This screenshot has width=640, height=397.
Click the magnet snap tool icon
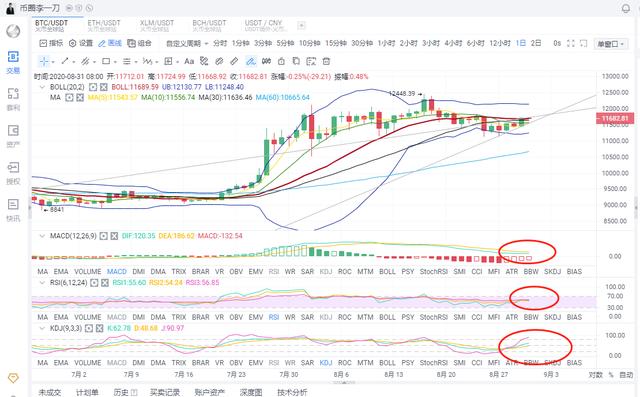click(x=267, y=61)
